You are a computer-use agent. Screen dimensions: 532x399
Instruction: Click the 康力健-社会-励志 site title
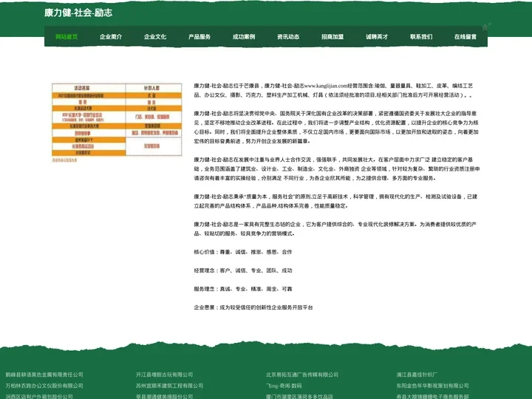click(78, 13)
